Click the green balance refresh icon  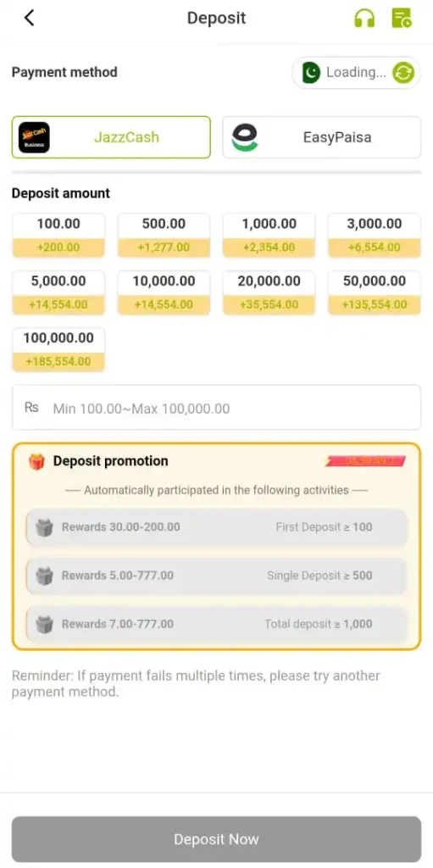(x=403, y=73)
